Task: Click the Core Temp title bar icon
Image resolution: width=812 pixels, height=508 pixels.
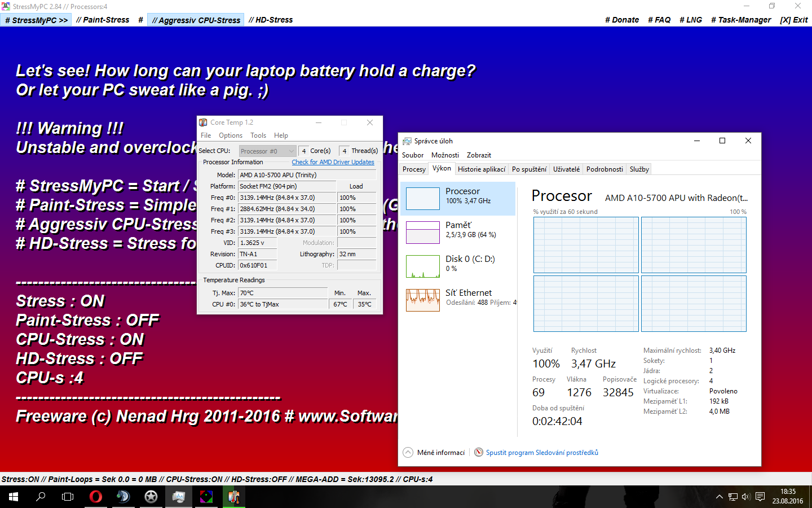Action: tap(203, 122)
